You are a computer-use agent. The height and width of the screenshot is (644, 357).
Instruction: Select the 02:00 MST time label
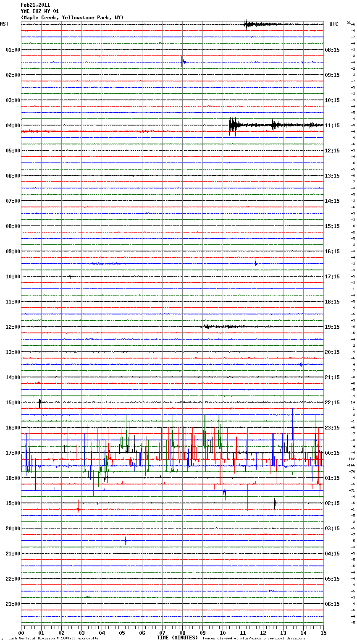pos(13,75)
